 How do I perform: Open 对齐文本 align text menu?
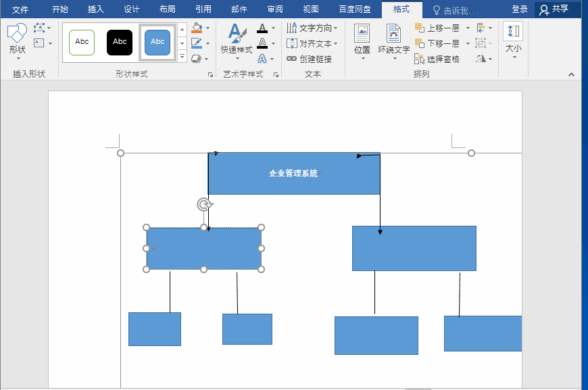click(312, 43)
